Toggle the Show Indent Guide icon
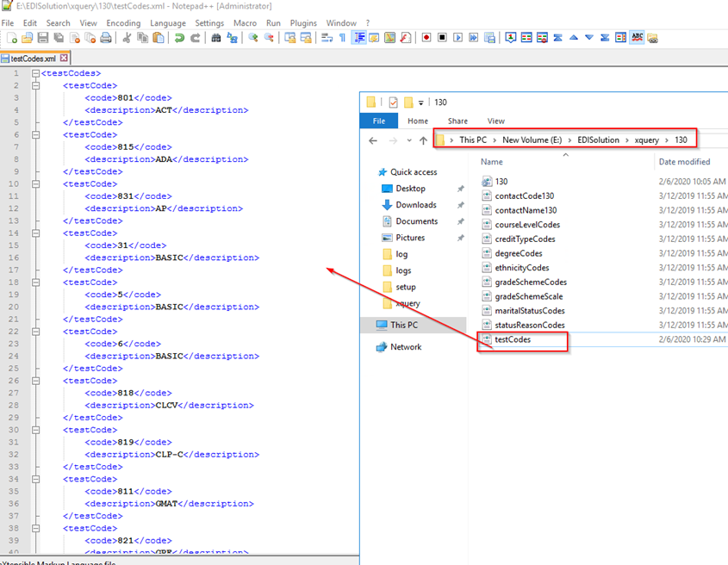This screenshot has width=728, height=565. coord(358,38)
